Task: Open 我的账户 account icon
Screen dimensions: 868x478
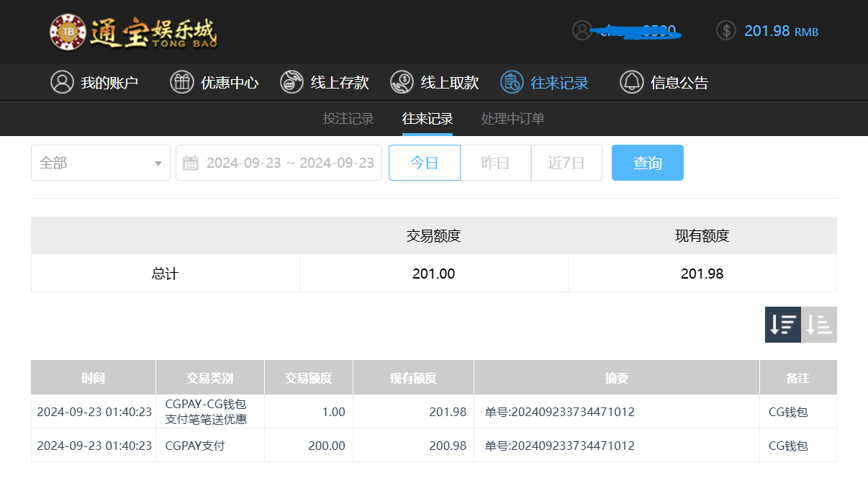Action: point(62,82)
